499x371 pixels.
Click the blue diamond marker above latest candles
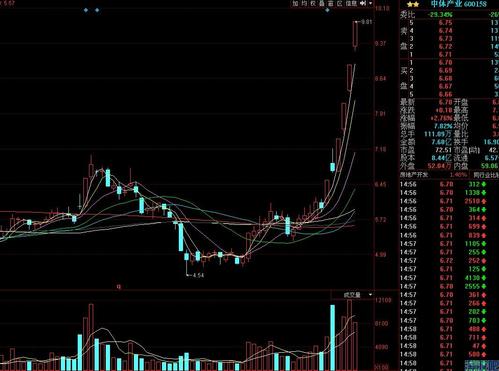point(327,10)
